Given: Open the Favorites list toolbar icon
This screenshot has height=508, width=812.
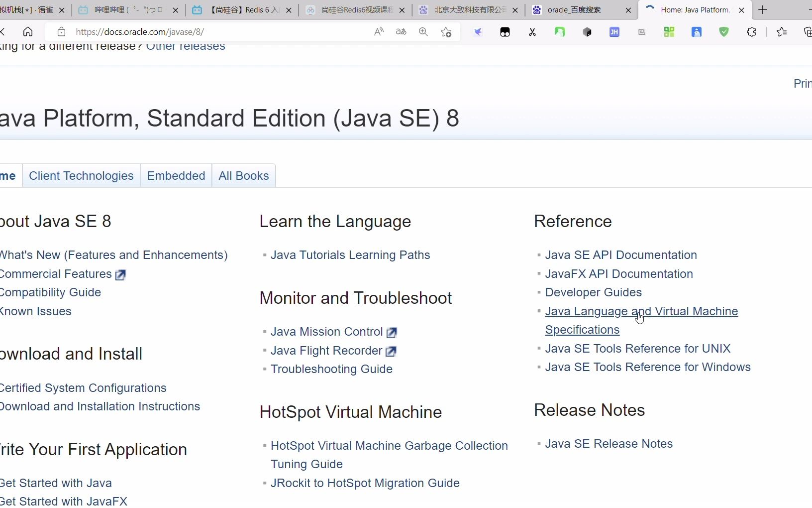Looking at the screenshot, I should (x=782, y=32).
